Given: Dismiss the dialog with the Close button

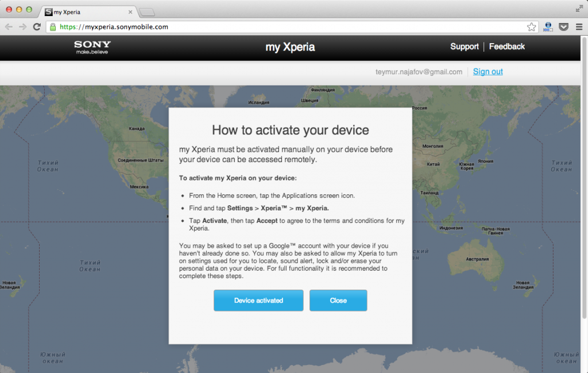Looking at the screenshot, I should click(x=338, y=300).
